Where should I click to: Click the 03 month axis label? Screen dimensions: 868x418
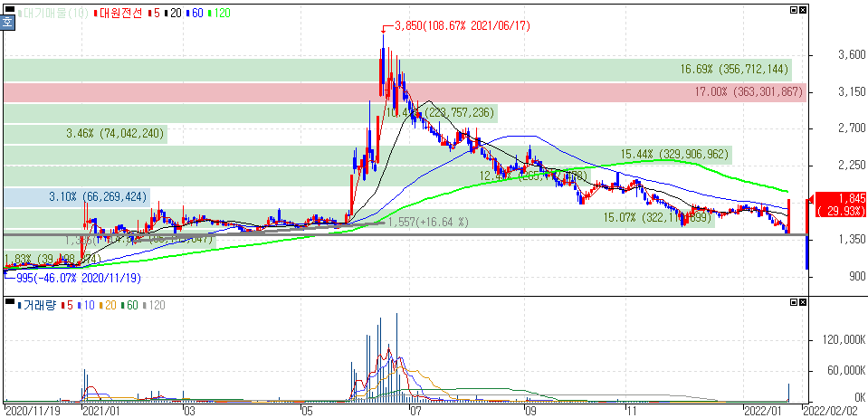[x=190, y=410]
